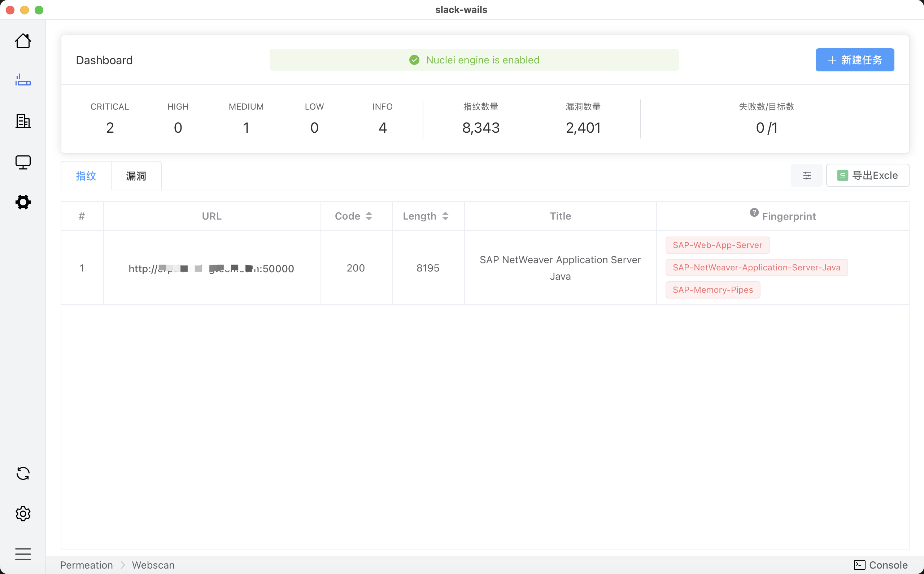Image resolution: width=924 pixels, height=574 pixels.
Task: Click the SAP-Memory-Pipes fingerprint tag
Action: point(712,290)
